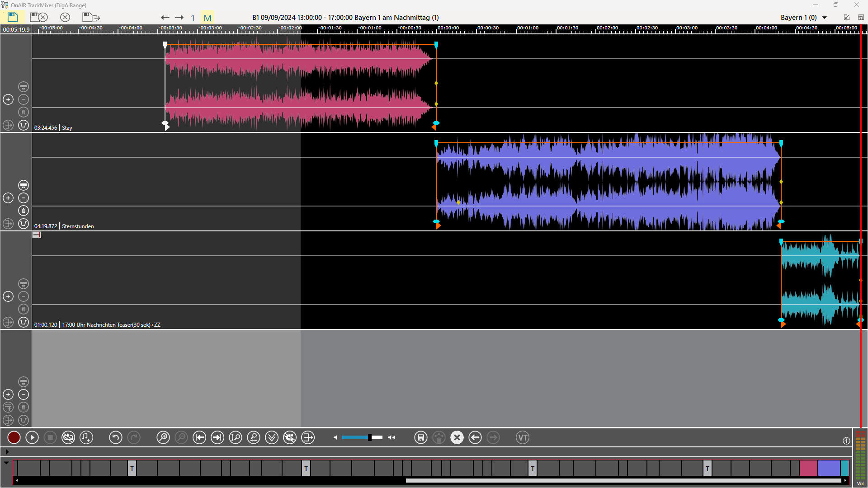Click the VT voice track icon
Screen dimensions: 868x488
tap(523, 437)
